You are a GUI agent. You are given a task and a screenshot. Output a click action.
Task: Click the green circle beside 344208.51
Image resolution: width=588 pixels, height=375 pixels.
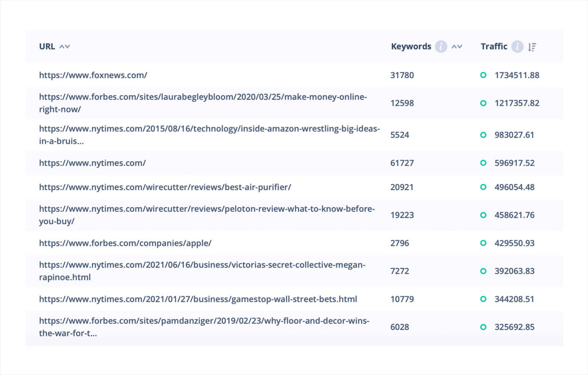(483, 299)
